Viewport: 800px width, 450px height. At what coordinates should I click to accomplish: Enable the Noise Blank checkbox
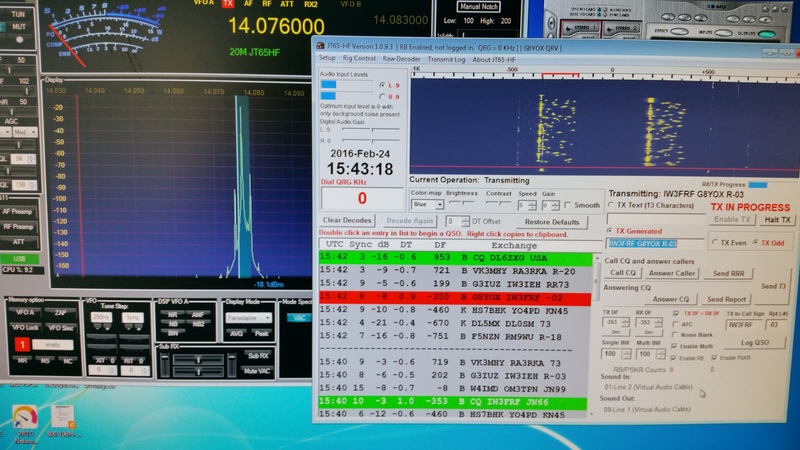pyautogui.click(x=675, y=335)
